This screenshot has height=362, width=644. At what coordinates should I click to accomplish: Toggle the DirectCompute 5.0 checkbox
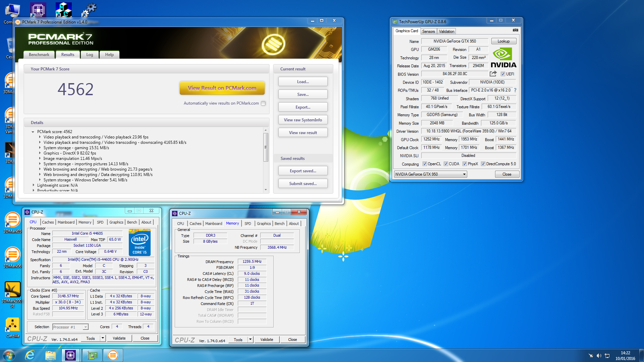point(483,164)
